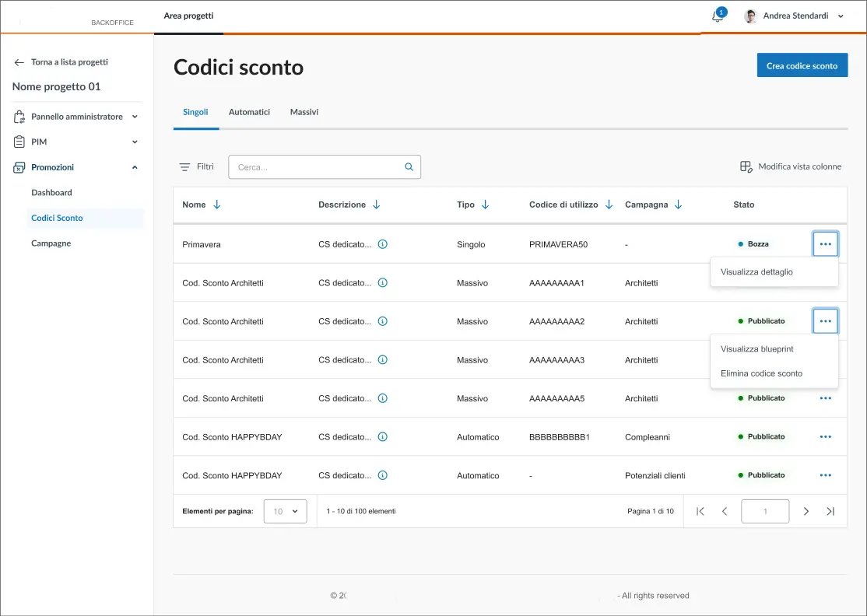Switch to the Massivi tab
The width and height of the screenshot is (867, 616).
point(304,112)
